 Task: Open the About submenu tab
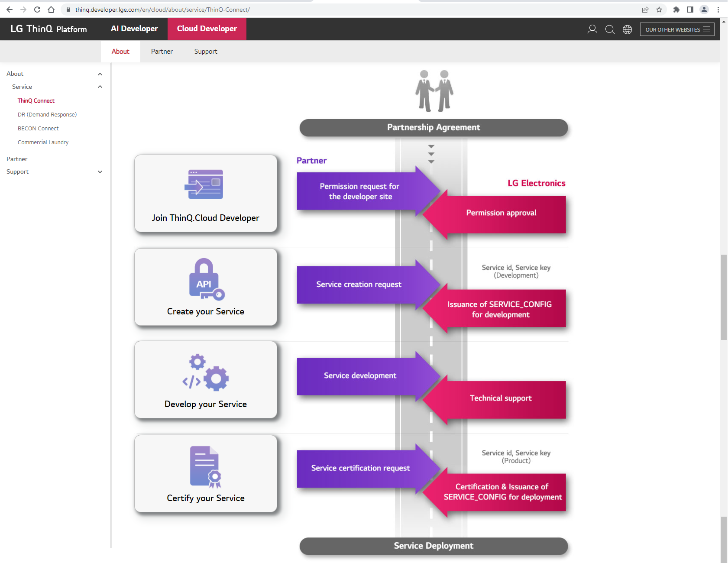[120, 52]
